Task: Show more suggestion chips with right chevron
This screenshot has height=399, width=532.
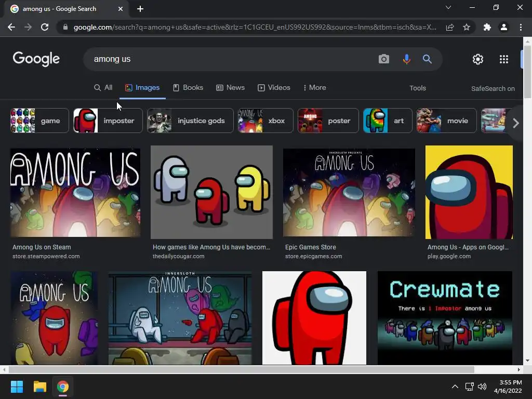Action: tap(516, 123)
